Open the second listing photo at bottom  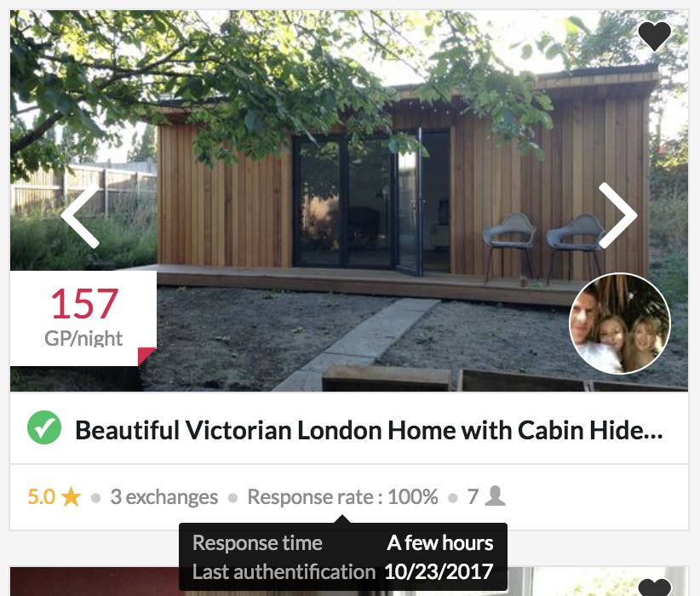tap(349, 582)
